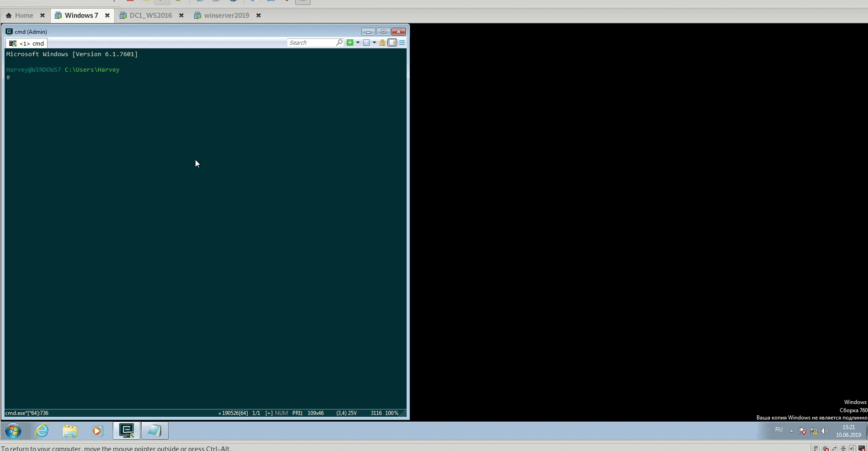868x451 pixels.
Task: Close the Windows 7 VM tab
Action: coord(107,16)
